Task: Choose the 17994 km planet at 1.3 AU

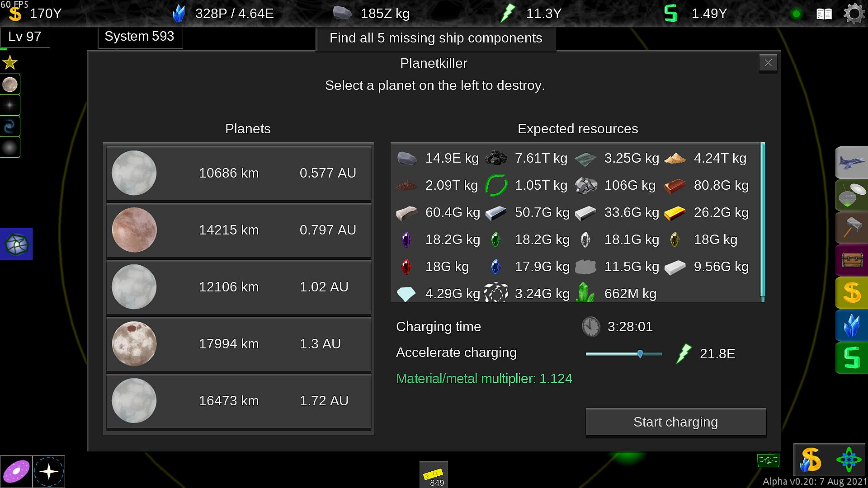Action: click(x=239, y=344)
